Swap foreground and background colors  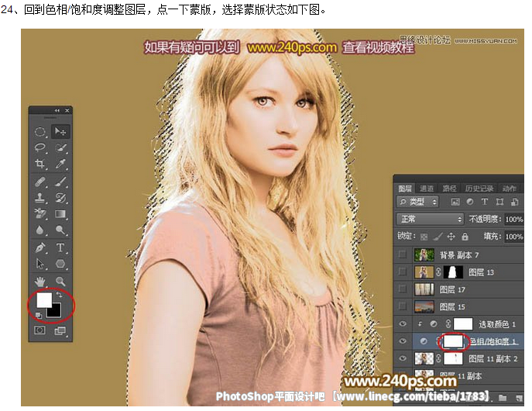pyautogui.click(x=60, y=294)
